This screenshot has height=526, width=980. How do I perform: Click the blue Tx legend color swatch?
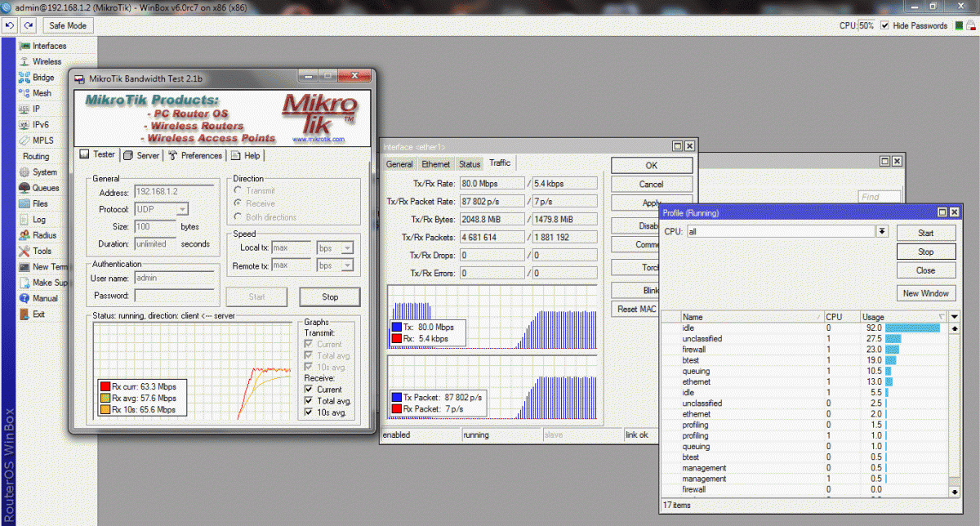tap(397, 328)
